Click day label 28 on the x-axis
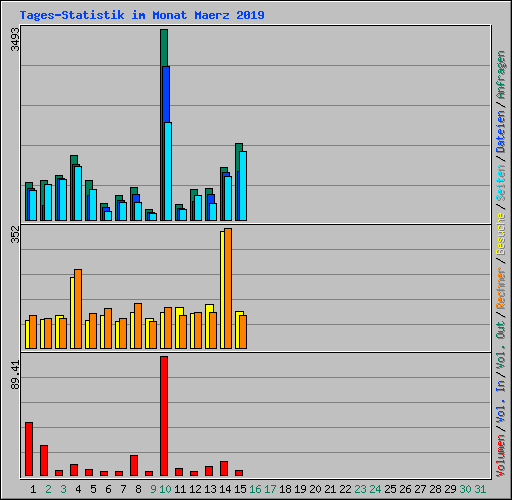512x500 pixels. [435, 489]
